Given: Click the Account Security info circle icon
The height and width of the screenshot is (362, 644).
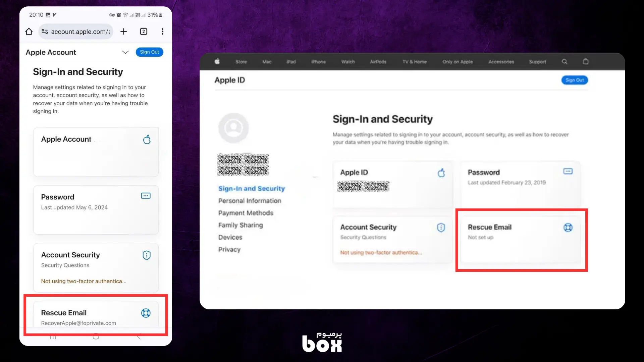Looking at the screenshot, I should coord(440,227).
